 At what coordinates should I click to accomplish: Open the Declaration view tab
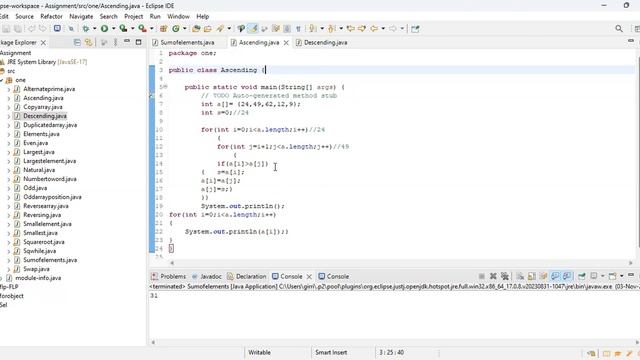[247, 276]
